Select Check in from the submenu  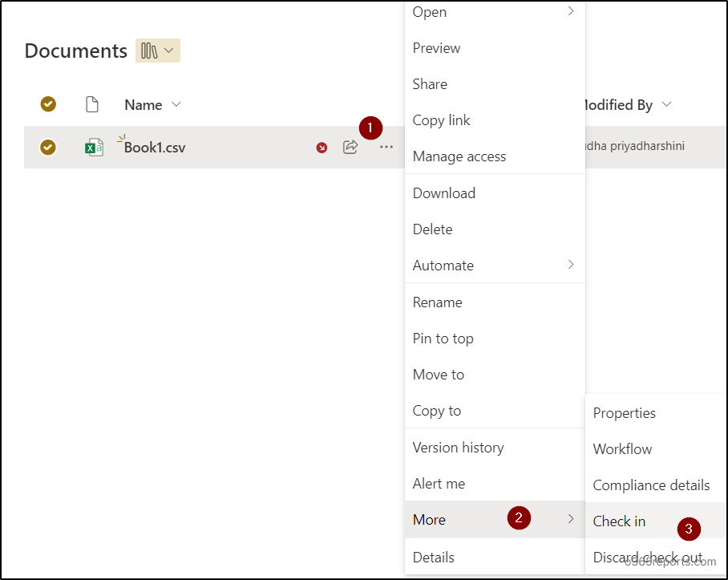tap(656, 521)
